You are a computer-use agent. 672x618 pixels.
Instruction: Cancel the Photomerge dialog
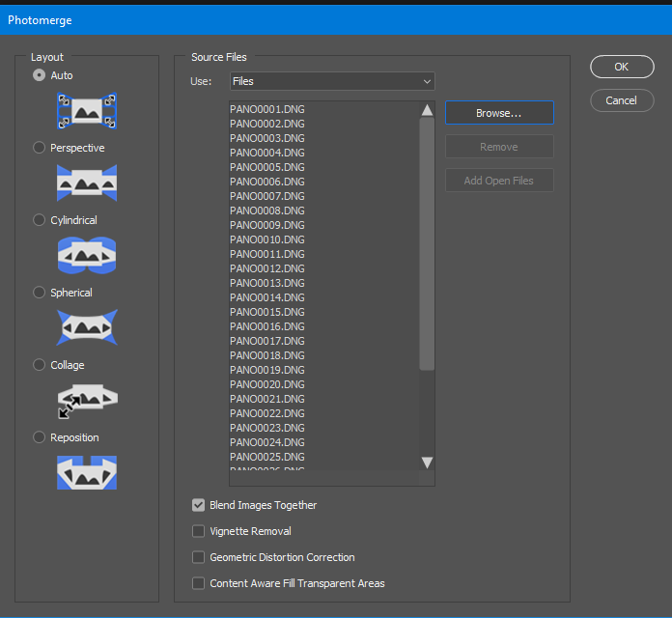621,100
